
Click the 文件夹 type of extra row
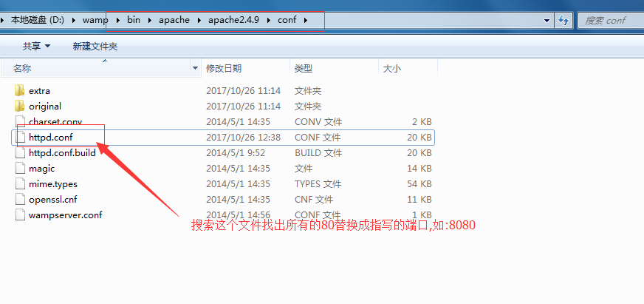point(308,91)
